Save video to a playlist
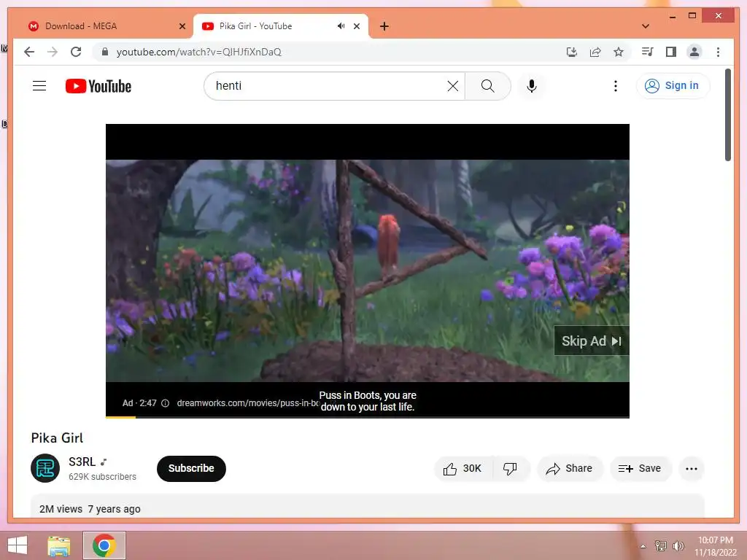The width and height of the screenshot is (747, 560). (640, 469)
